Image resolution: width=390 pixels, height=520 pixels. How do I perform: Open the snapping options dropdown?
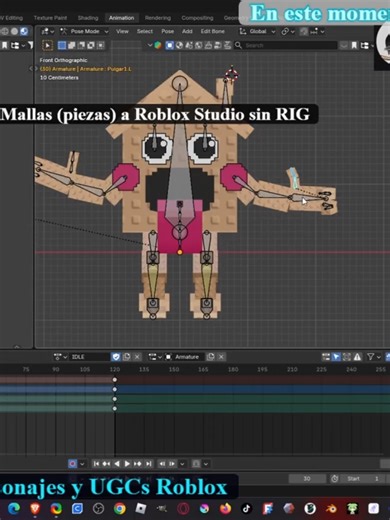click(317, 32)
